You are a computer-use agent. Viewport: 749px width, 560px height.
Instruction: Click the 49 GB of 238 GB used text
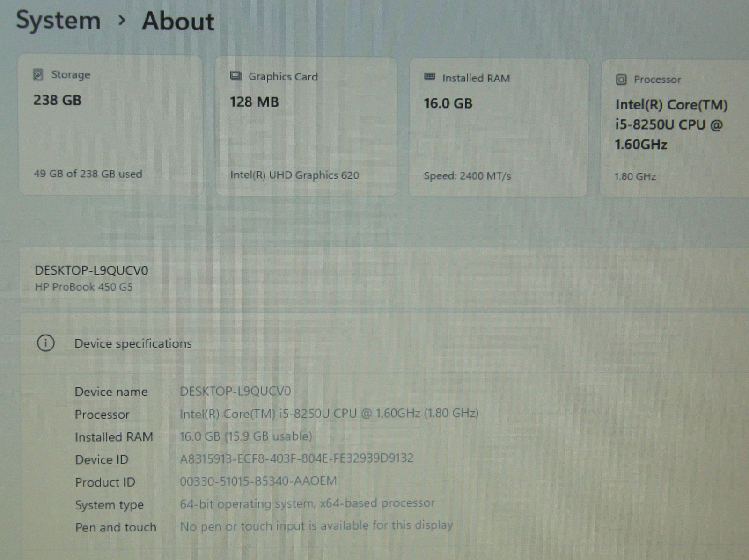tap(88, 174)
